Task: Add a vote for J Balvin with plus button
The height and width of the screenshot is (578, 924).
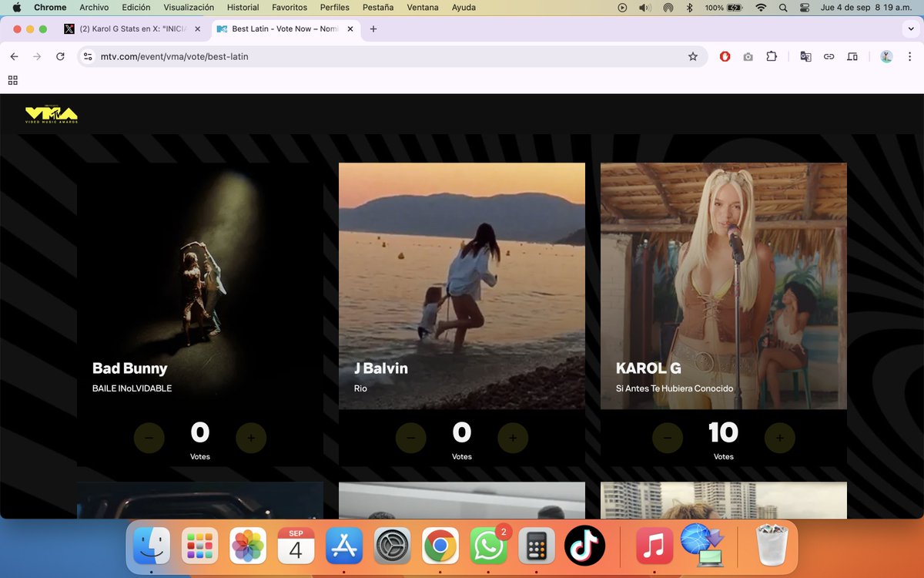Action: [x=513, y=438]
